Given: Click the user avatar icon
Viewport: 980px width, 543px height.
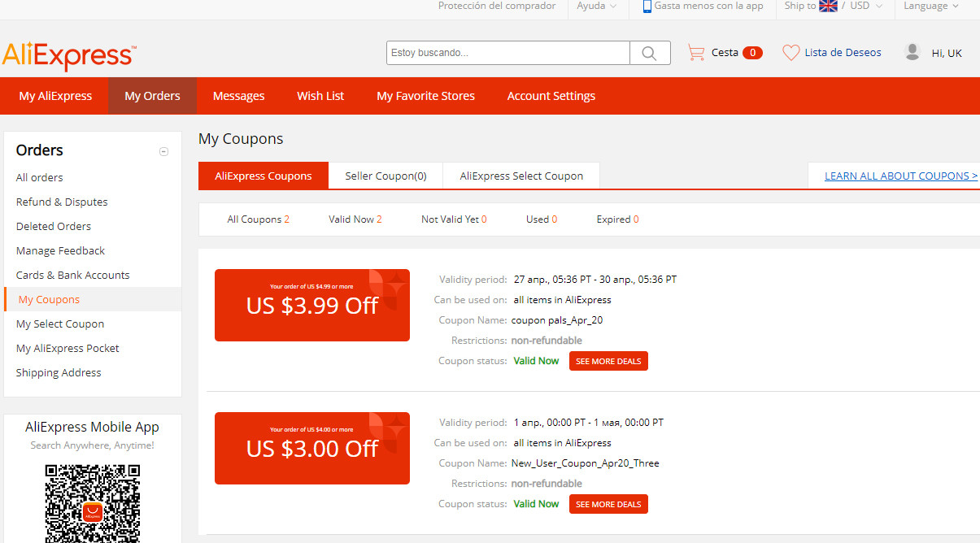Looking at the screenshot, I should [x=912, y=52].
